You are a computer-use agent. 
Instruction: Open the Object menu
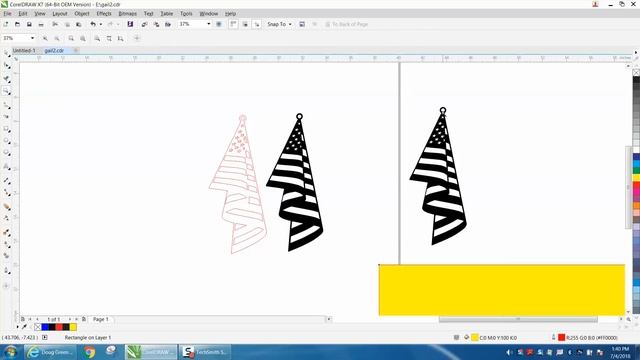[82, 13]
